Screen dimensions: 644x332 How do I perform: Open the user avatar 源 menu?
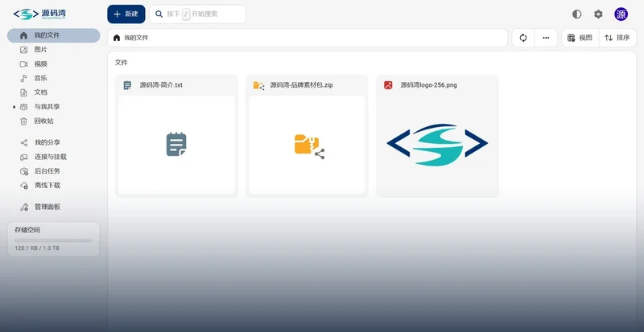621,14
